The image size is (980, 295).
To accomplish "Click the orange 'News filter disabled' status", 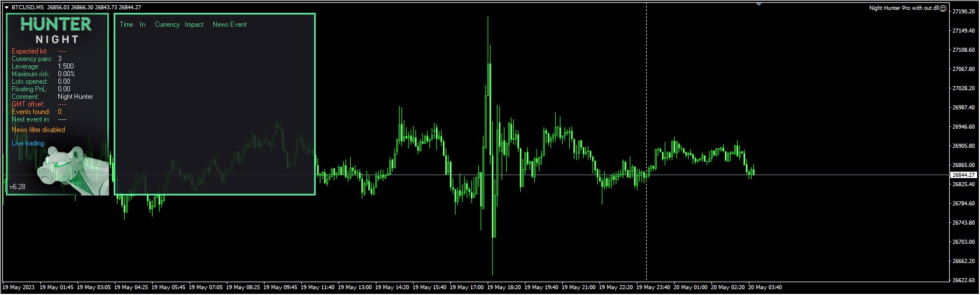I will point(38,130).
